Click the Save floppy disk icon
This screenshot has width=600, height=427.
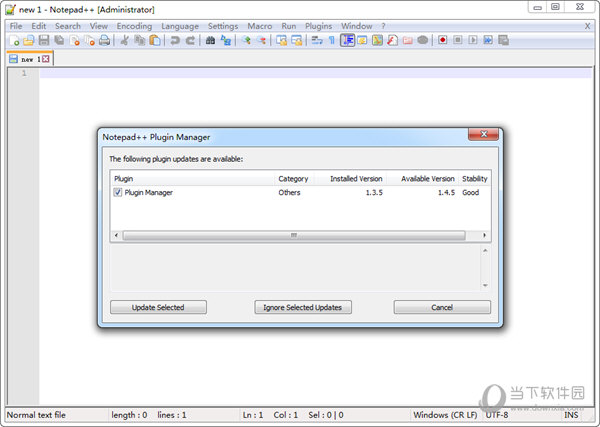(x=44, y=40)
